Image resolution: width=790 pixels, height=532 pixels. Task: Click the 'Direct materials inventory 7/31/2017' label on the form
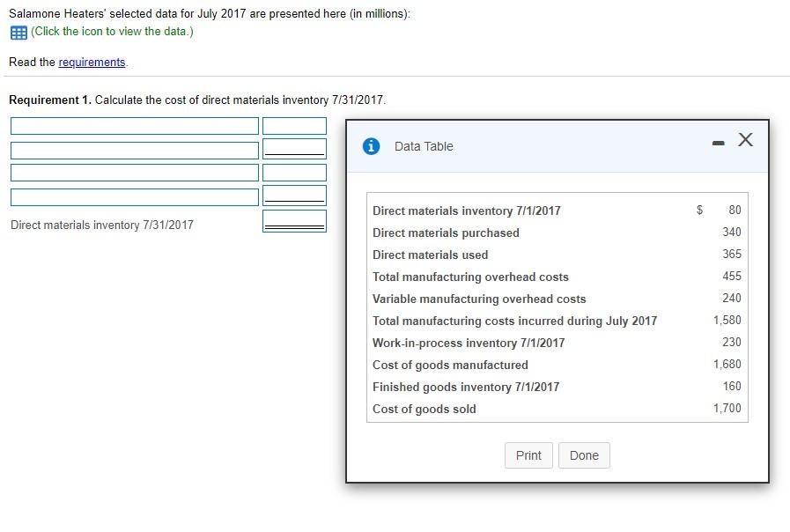click(102, 225)
